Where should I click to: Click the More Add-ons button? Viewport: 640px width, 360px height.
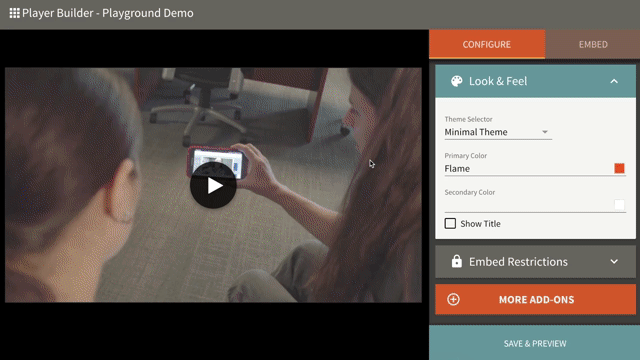coord(535,299)
